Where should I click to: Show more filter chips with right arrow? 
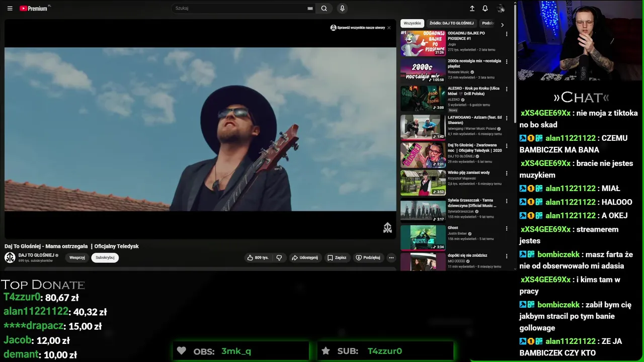click(x=502, y=24)
